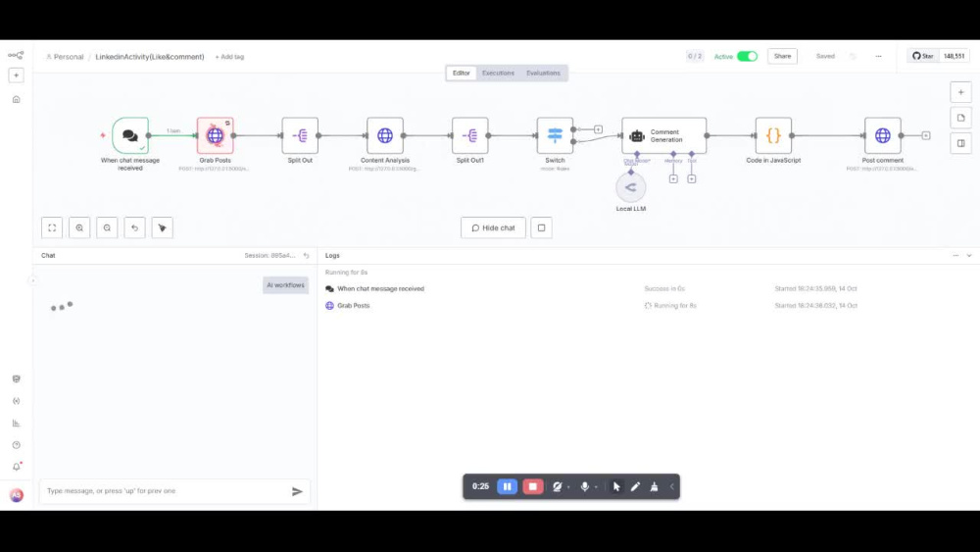Focus the chat message input field
Screen dimensions: 980x552
(165, 491)
